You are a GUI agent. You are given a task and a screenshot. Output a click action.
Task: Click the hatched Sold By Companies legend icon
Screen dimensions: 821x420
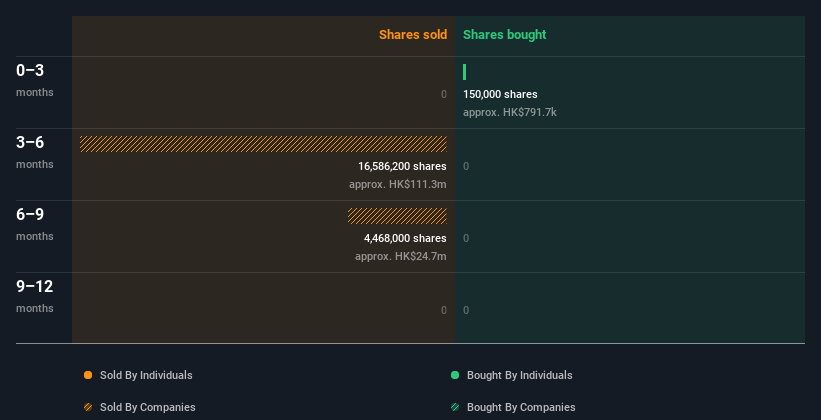88,407
